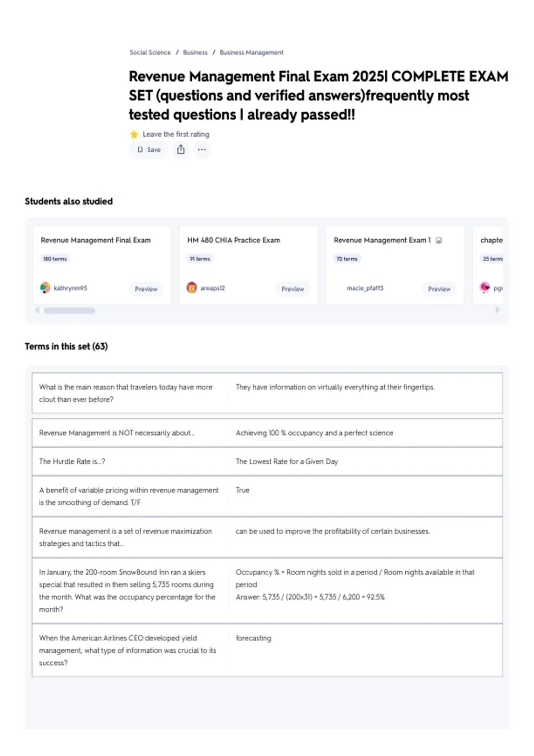
Task: Click the horizontal carousel scrollbar thumb
Action: pyautogui.click(x=69, y=310)
